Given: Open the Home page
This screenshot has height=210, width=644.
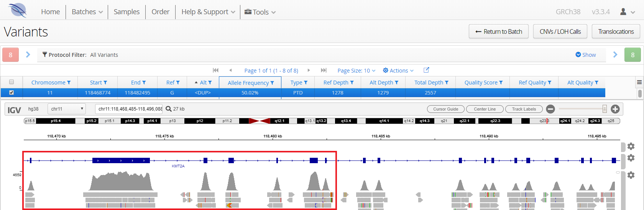Looking at the screenshot, I should click(51, 12).
